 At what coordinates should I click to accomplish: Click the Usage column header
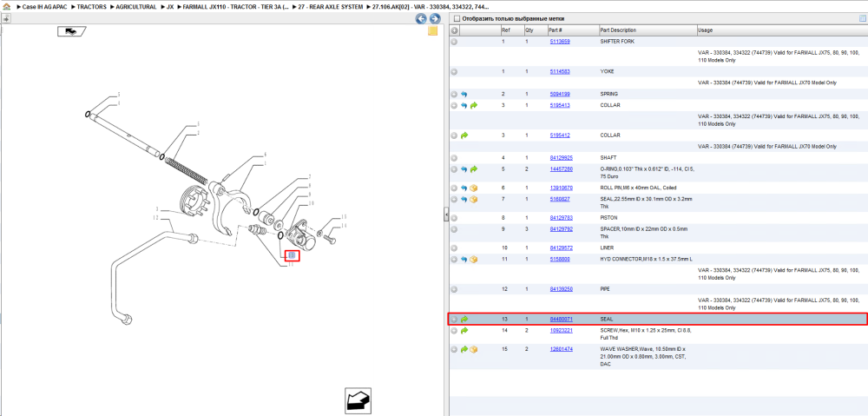782,30
